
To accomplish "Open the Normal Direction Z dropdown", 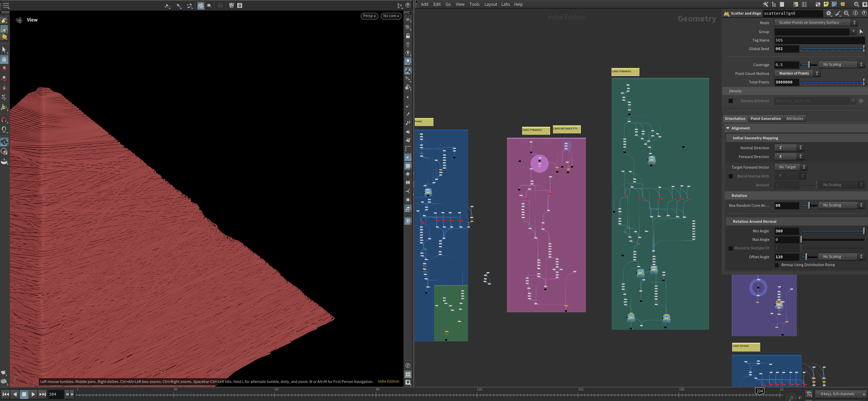I will [x=789, y=148].
